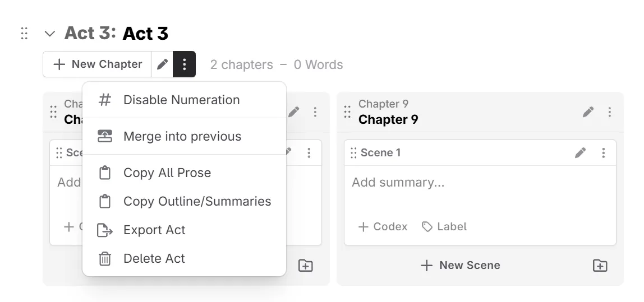Click the Act 3 three-dot options button
Image resolution: width=644 pixels, height=302 pixels.
tap(184, 64)
